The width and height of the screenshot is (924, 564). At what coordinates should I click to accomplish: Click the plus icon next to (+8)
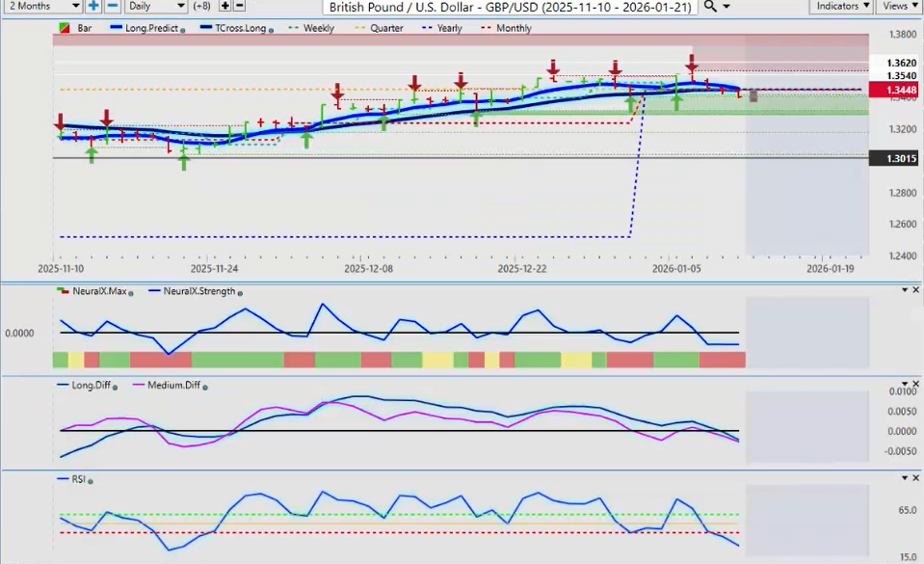pos(225,7)
